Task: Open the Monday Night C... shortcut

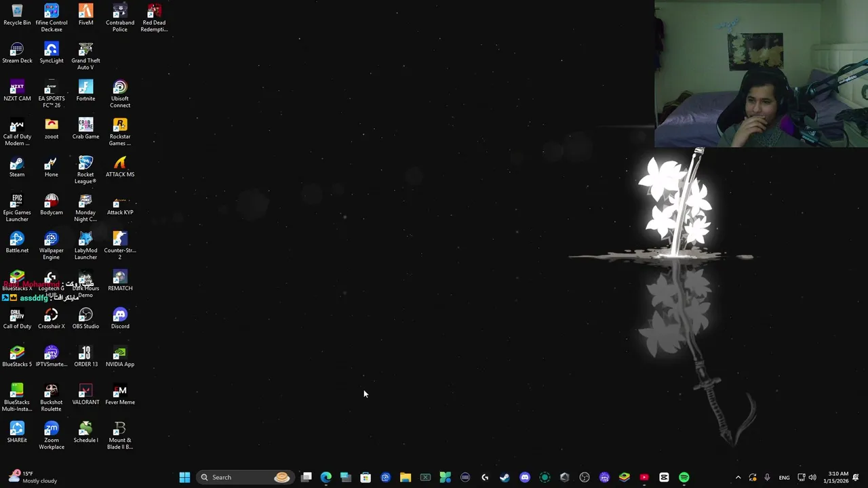Action: pyautogui.click(x=85, y=208)
